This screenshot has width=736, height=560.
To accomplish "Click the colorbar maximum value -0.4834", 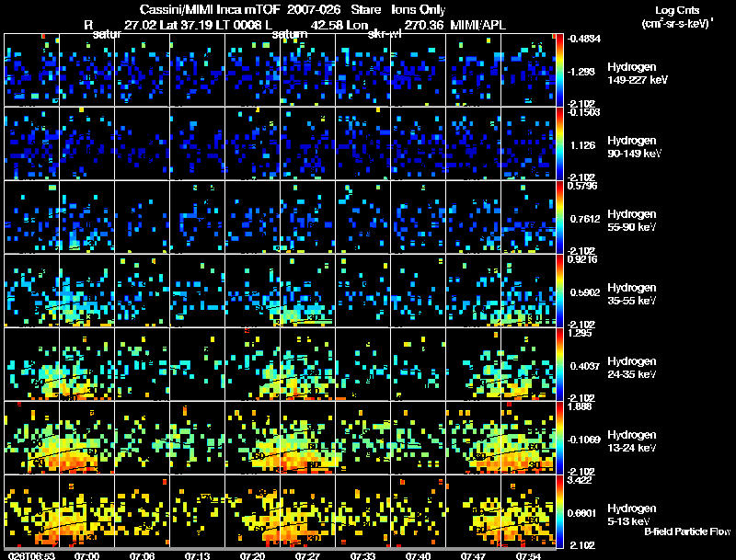I will (583, 39).
